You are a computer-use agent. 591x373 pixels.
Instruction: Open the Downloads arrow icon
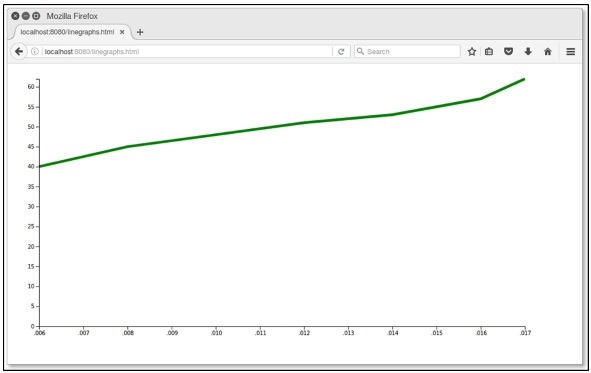pyautogui.click(x=528, y=52)
